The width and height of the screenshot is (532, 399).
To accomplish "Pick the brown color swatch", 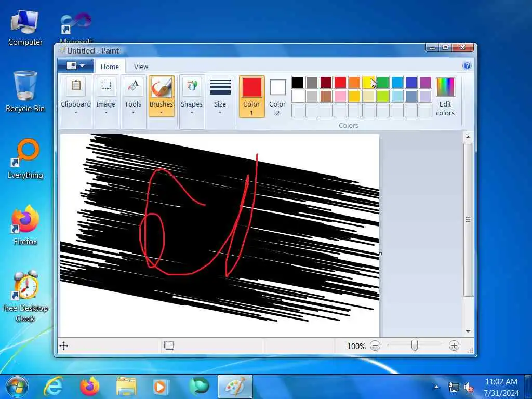I will (x=326, y=96).
